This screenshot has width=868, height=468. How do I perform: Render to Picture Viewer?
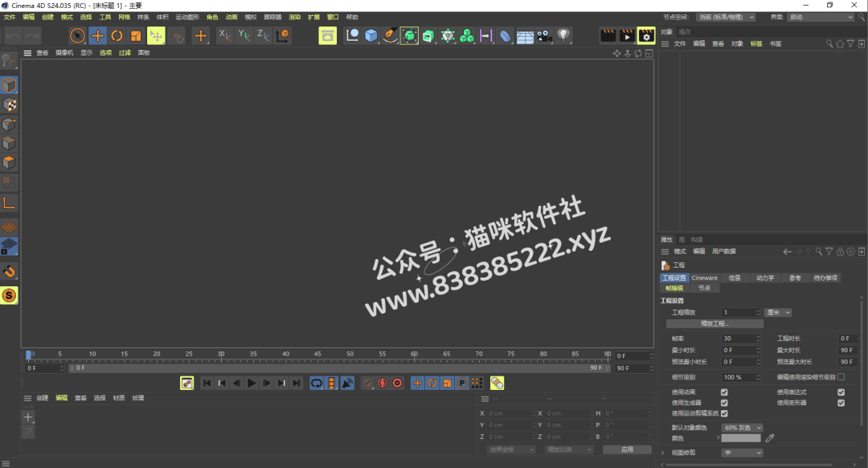(x=627, y=35)
